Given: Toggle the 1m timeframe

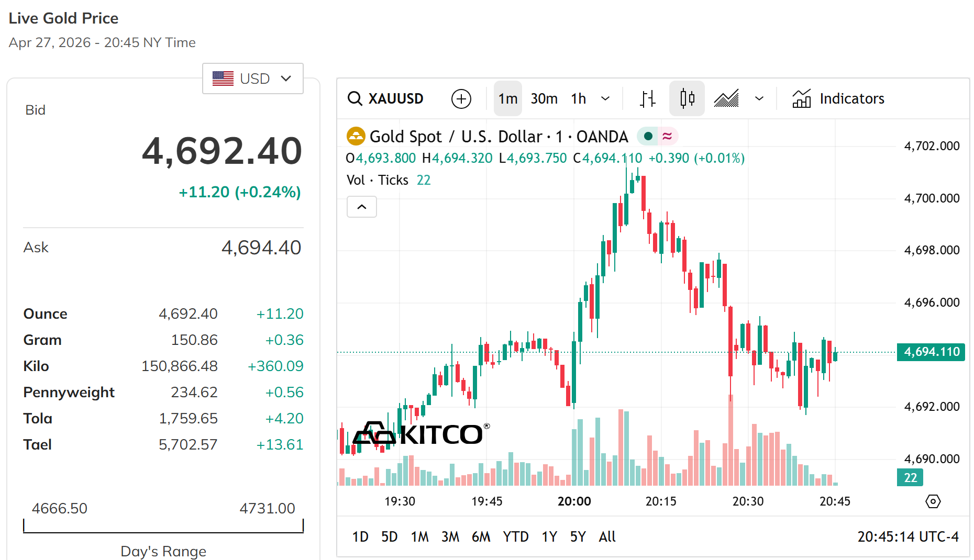Looking at the screenshot, I should tap(507, 98).
